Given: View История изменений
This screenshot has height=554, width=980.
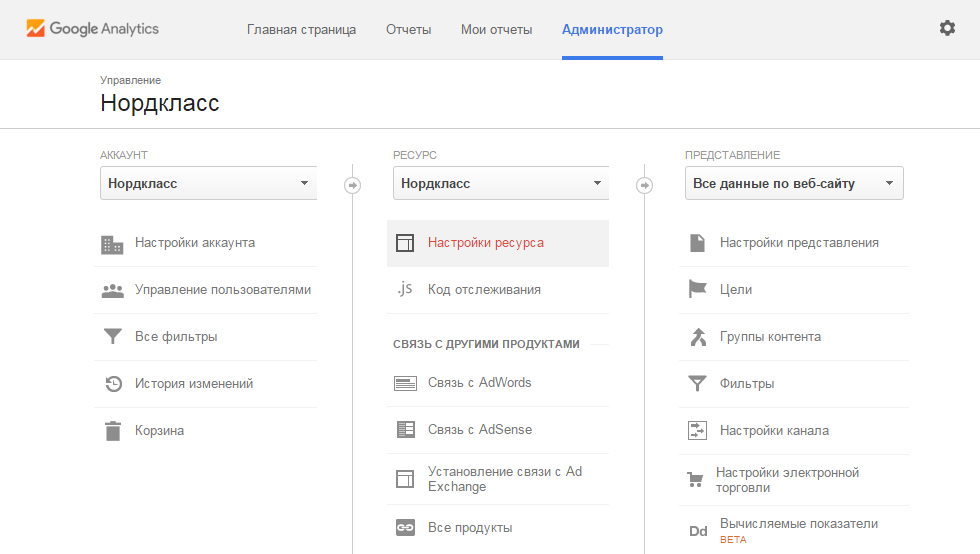Looking at the screenshot, I should [194, 383].
